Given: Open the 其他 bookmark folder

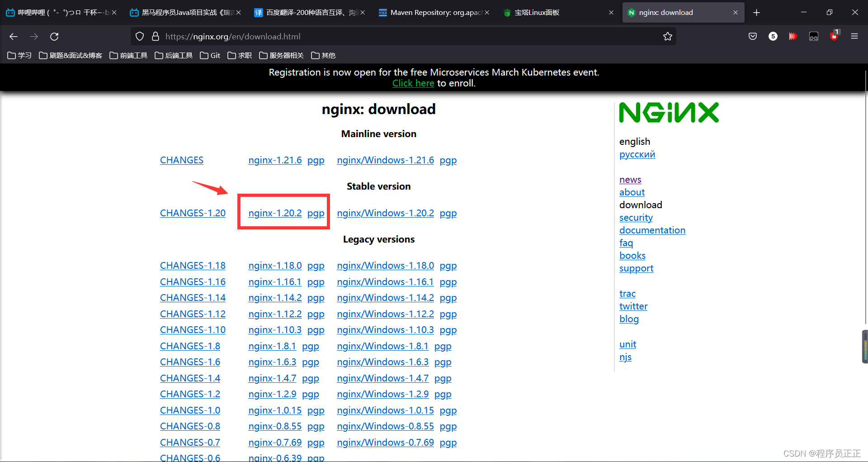Looking at the screenshot, I should pyautogui.click(x=323, y=55).
